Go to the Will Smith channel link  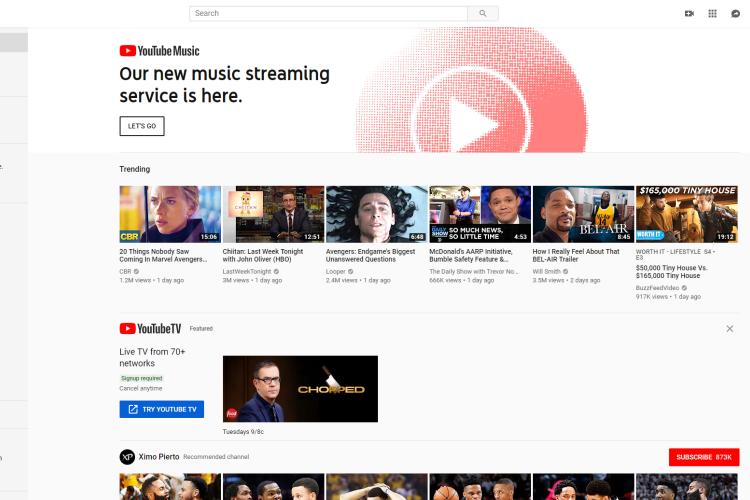click(546, 271)
